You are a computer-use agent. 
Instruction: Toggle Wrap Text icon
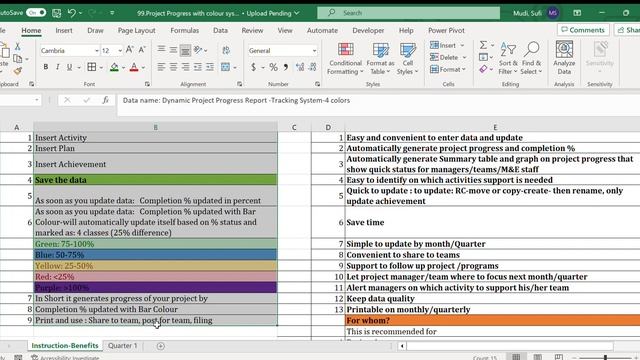pyautogui.click(x=226, y=50)
